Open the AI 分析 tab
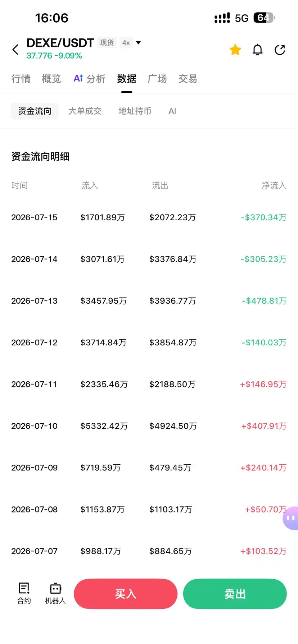This screenshot has width=298, height=644. (89, 79)
